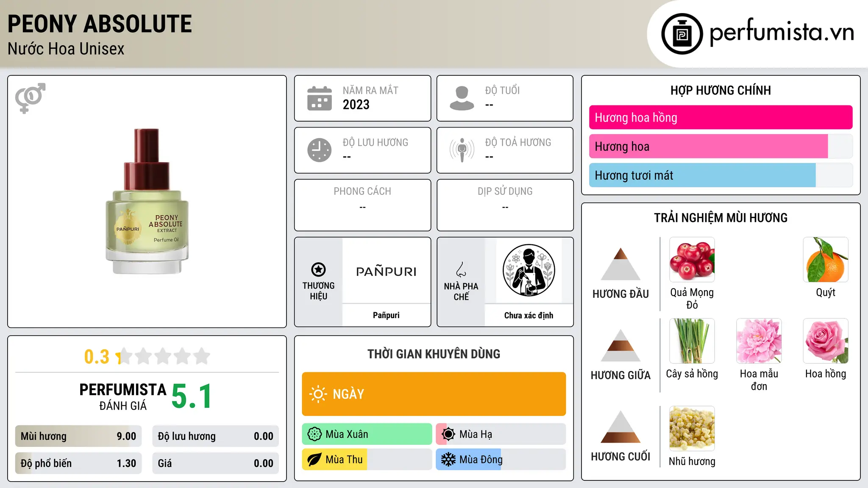Click the nose icon above Nhà pha chế
This screenshot has height=488, width=868.
coord(461,269)
